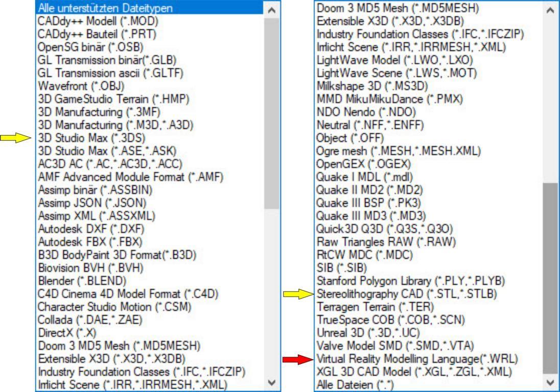560x392 pixels.
Task: Click the left list scroll-up arrow
Action: coord(272,10)
